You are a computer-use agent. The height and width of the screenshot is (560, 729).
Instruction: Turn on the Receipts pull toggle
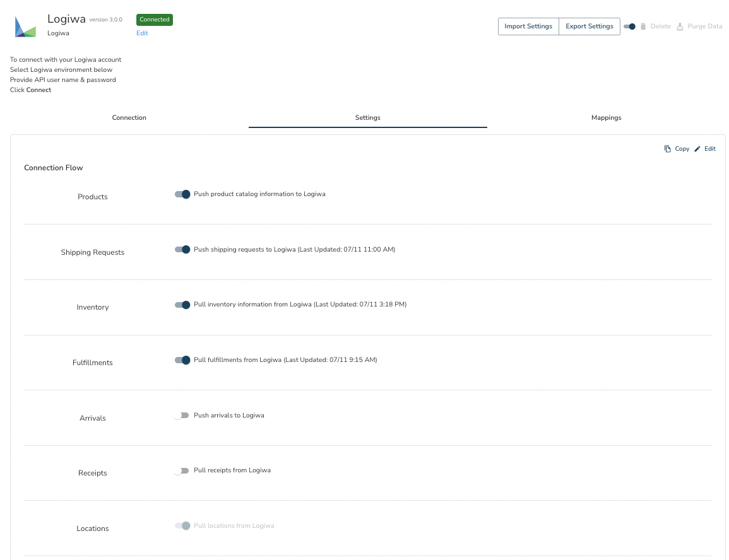click(x=181, y=470)
